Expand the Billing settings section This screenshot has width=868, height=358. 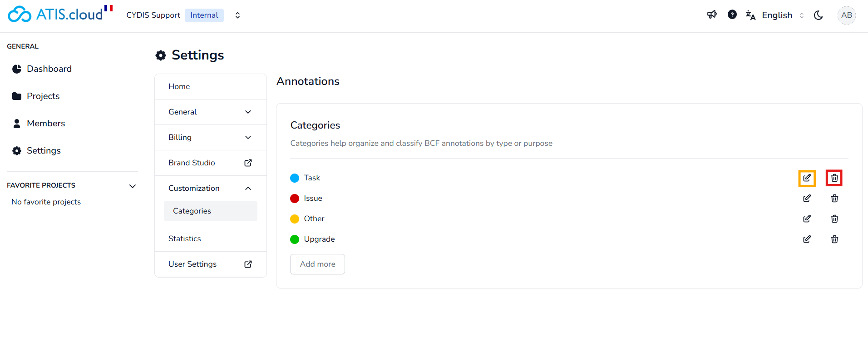210,138
